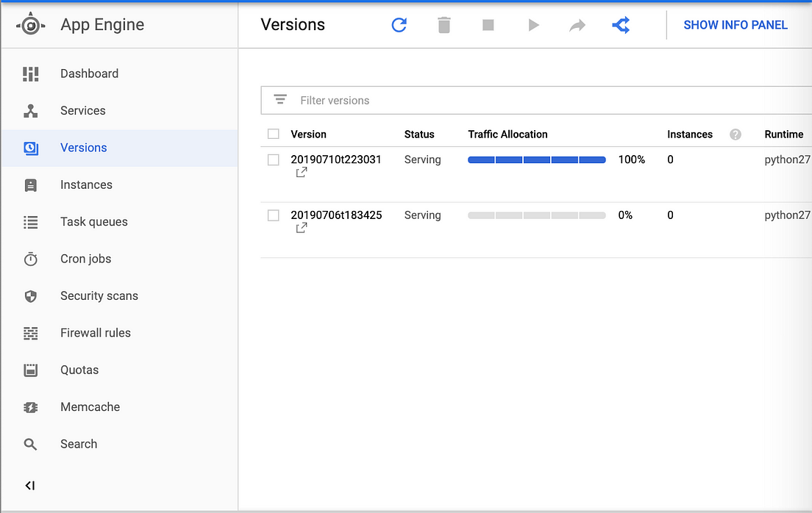This screenshot has height=513, width=812.
Task: Open version 20190706t183425 external link icon
Action: point(302,228)
